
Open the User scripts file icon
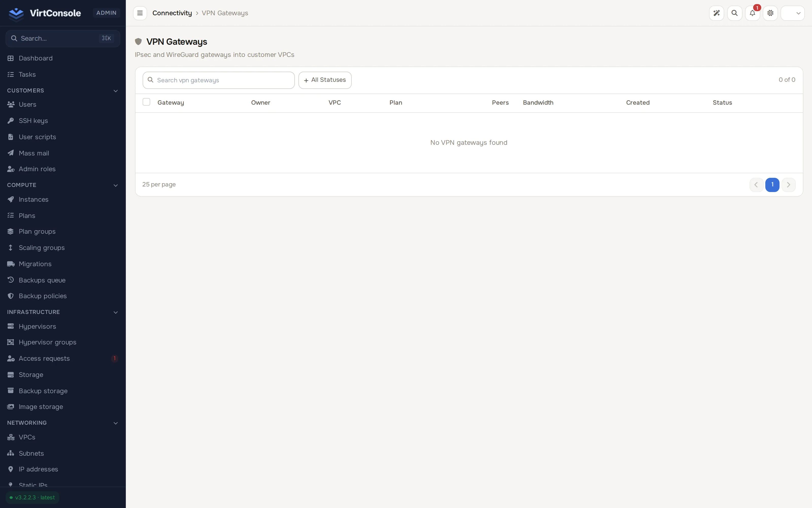[x=11, y=137]
